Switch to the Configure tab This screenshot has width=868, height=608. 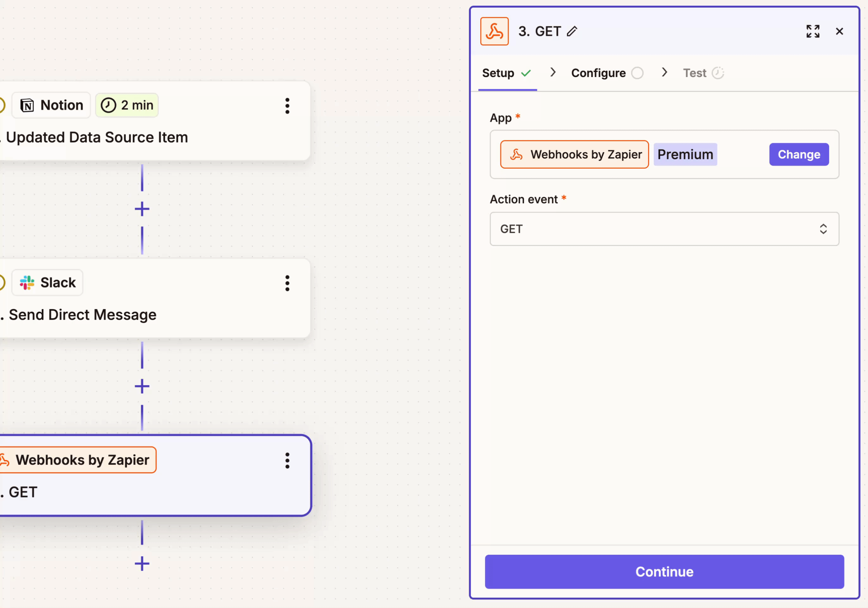pyautogui.click(x=607, y=73)
